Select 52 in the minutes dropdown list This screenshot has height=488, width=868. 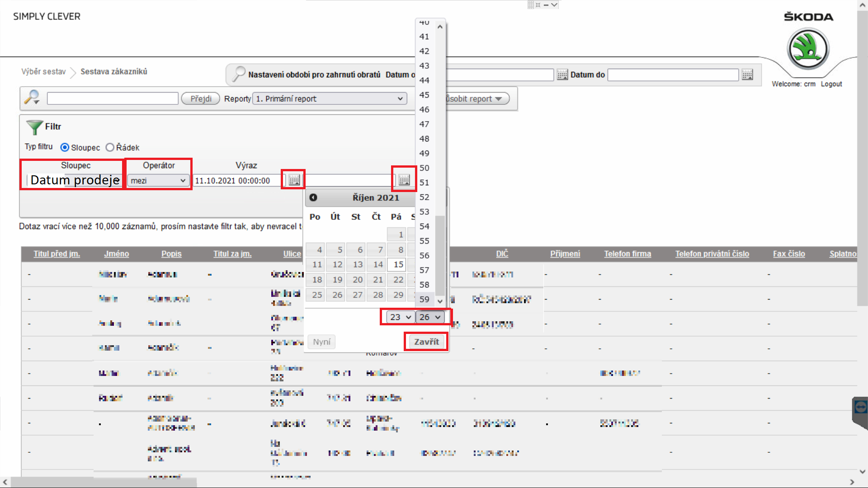click(x=424, y=197)
